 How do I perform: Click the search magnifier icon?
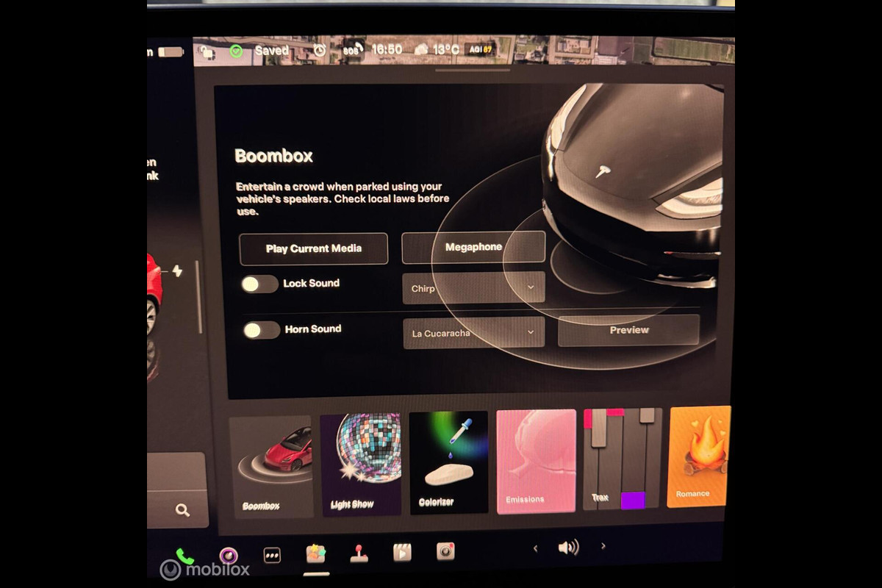182,510
